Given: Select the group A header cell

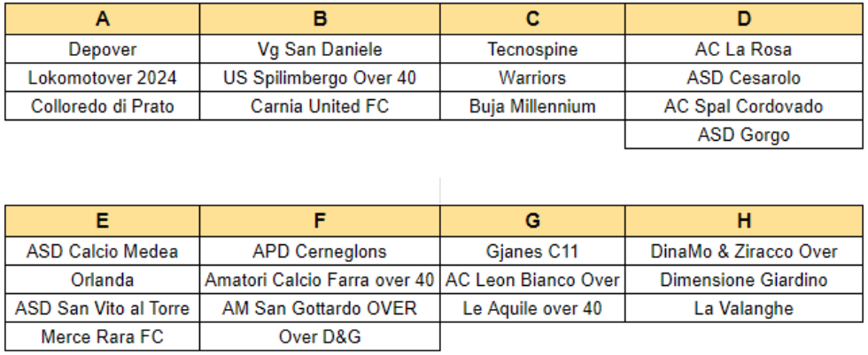Looking at the screenshot, I should click(x=103, y=19).
